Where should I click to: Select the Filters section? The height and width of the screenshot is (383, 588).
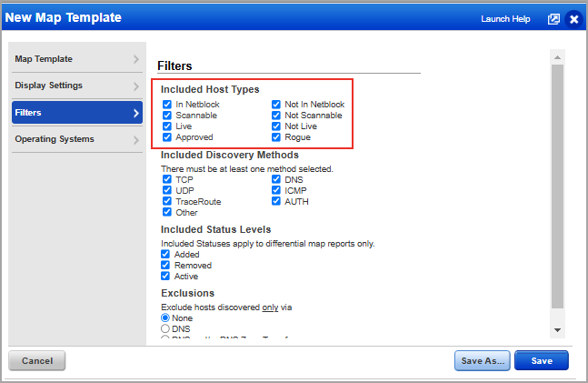point(77,112)
